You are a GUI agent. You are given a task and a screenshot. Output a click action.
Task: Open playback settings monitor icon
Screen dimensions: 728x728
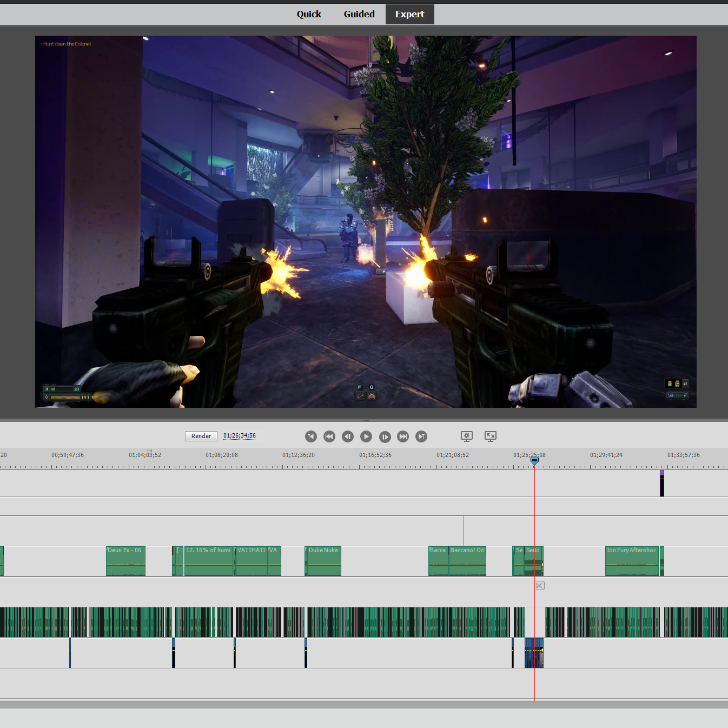(x=467, y=436)
